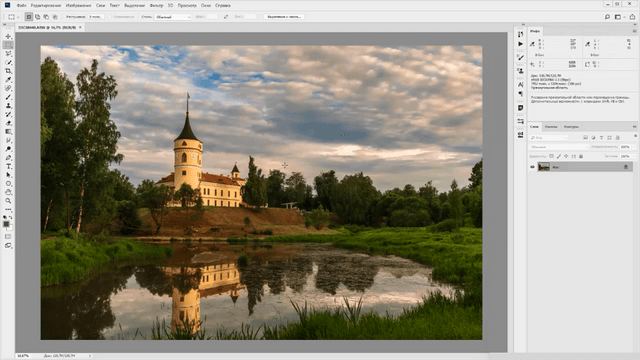Select the Type tool
Image resolution: width=640 pixels, height=360 pixels.
[x=8, y=167]
